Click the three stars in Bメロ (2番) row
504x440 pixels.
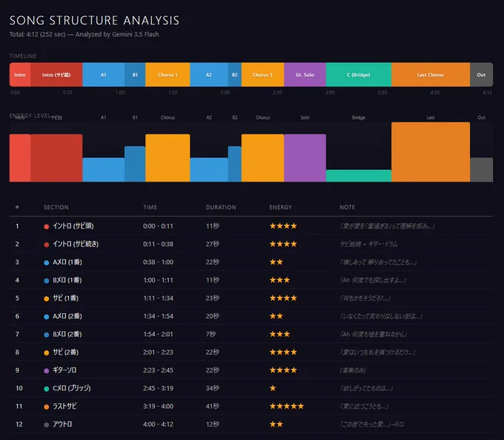click(279, 334)
